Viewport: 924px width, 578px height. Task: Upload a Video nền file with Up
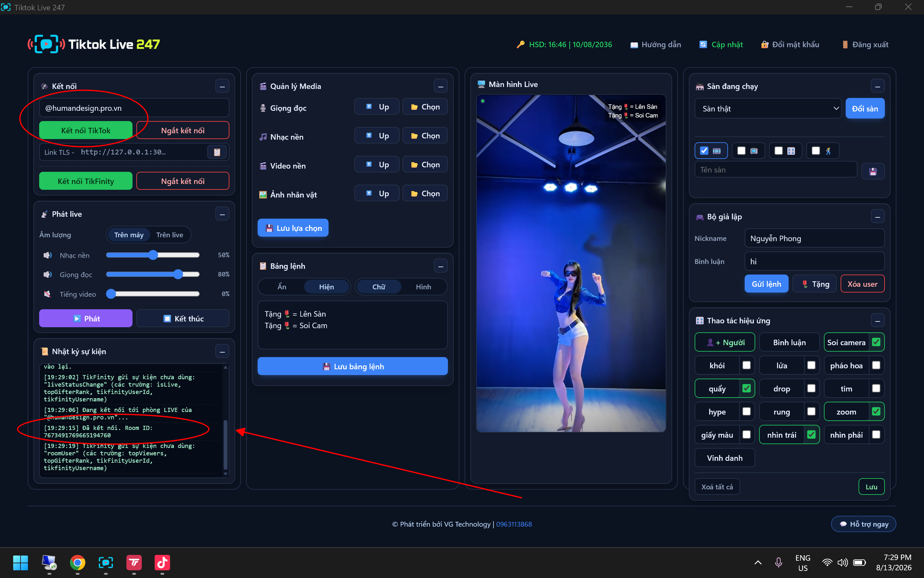(377, 164)
